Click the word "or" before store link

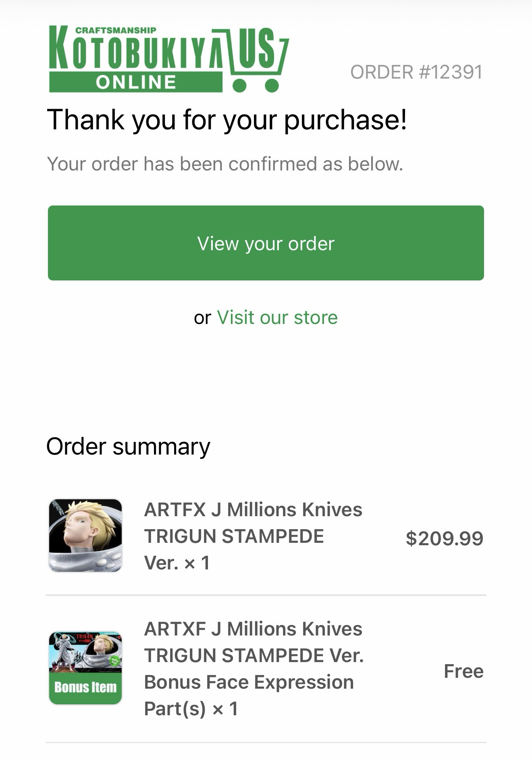[x=202, y=318]
